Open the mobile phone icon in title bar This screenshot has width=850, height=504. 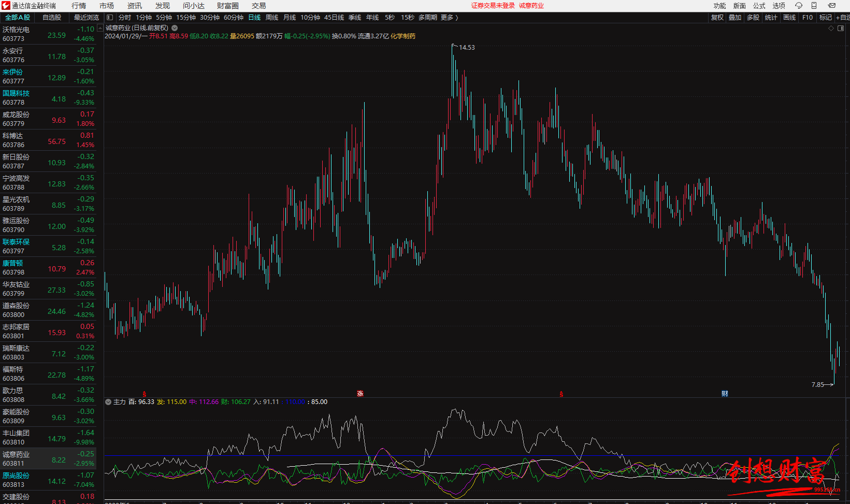coord(814,6)
